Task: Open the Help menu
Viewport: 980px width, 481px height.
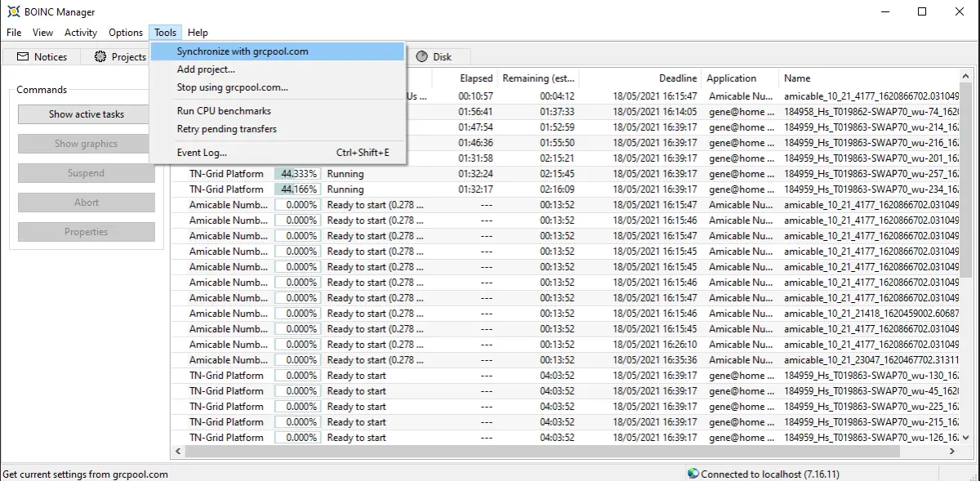Action: tap(198, 33)
